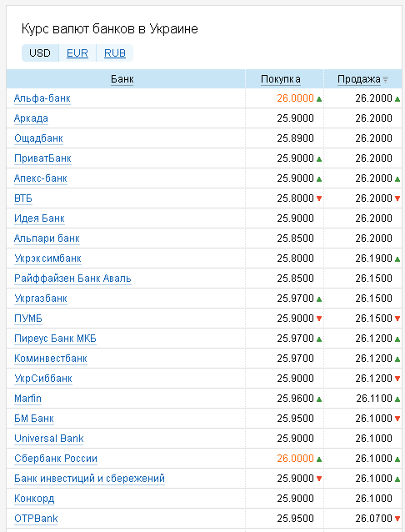Viewport: 405px width, 532px height.
Task: Switch to the RUB currency tab
Action: [115, 53]
